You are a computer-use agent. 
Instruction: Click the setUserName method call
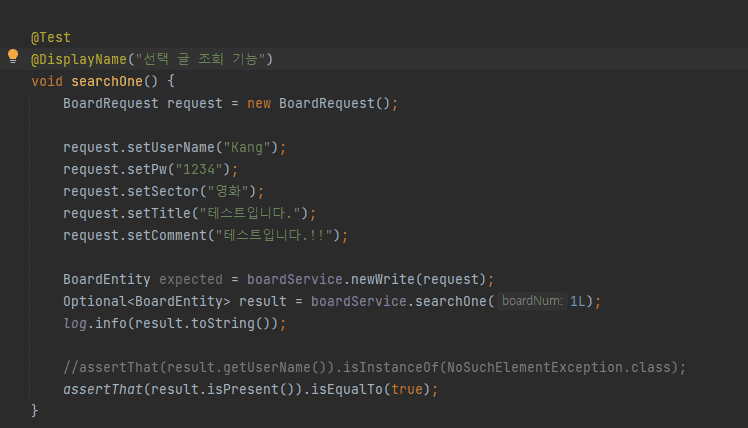pyautogui.click(x=171, y=147)
